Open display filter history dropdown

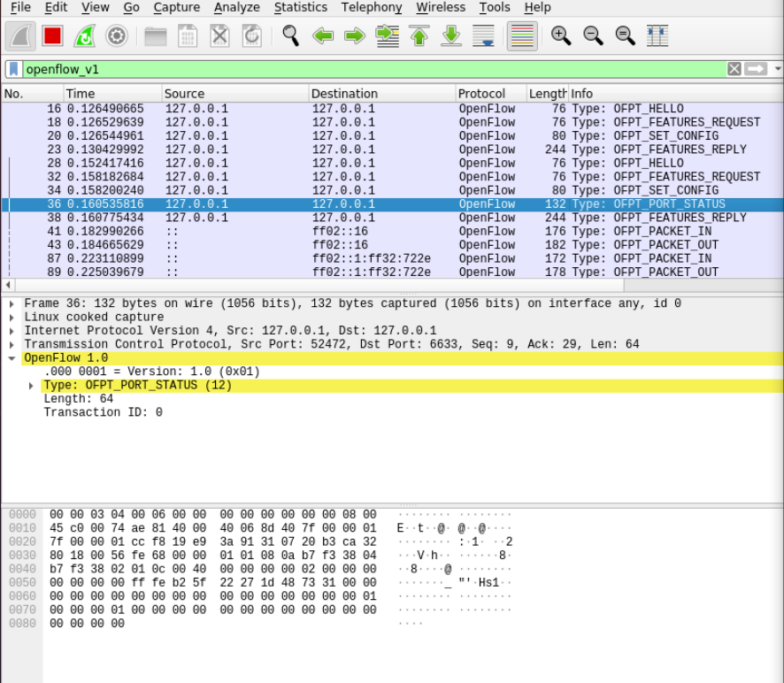coord(778,69)
